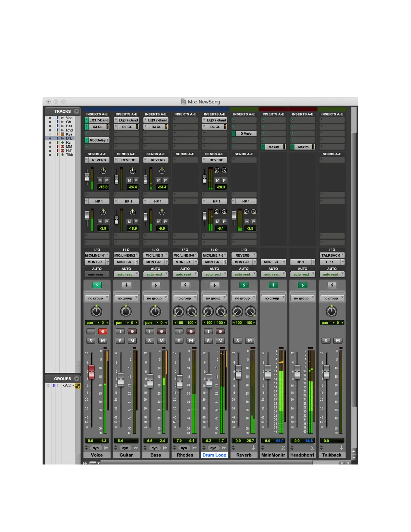The width and height of the screenshot is (411, 532).
Task: Open the Guitar automation mode dropdown
Action: [x=126, y=274]
